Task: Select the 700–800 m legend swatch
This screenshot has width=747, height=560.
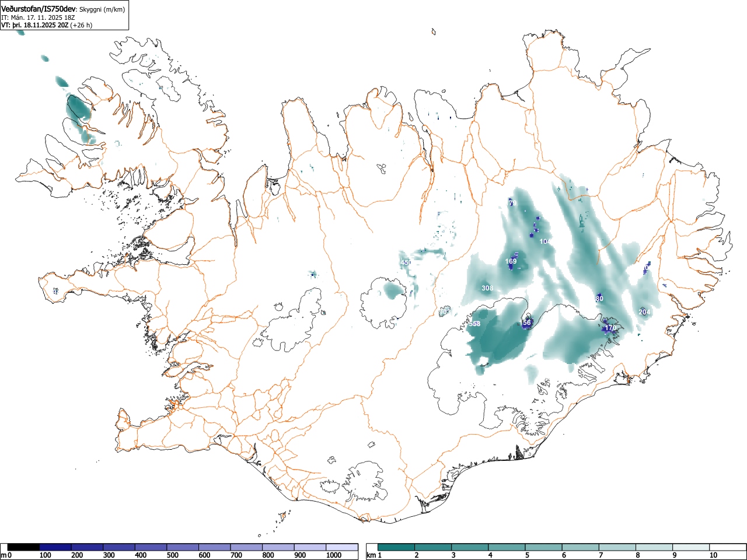Action: [x=246, y=547]
